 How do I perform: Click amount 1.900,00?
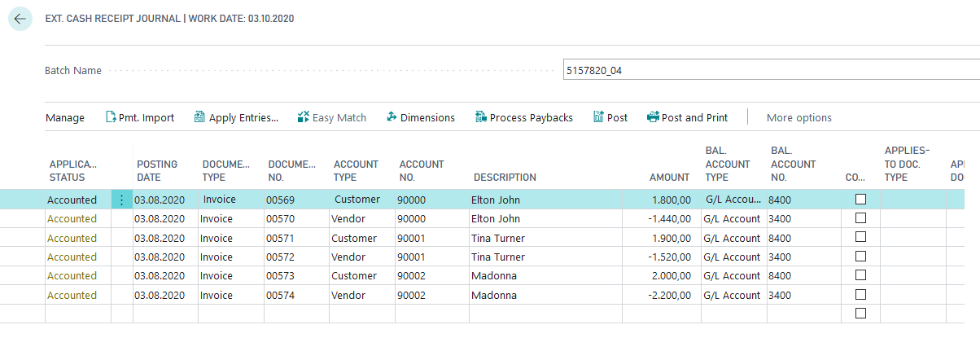(x=672, y=238)
